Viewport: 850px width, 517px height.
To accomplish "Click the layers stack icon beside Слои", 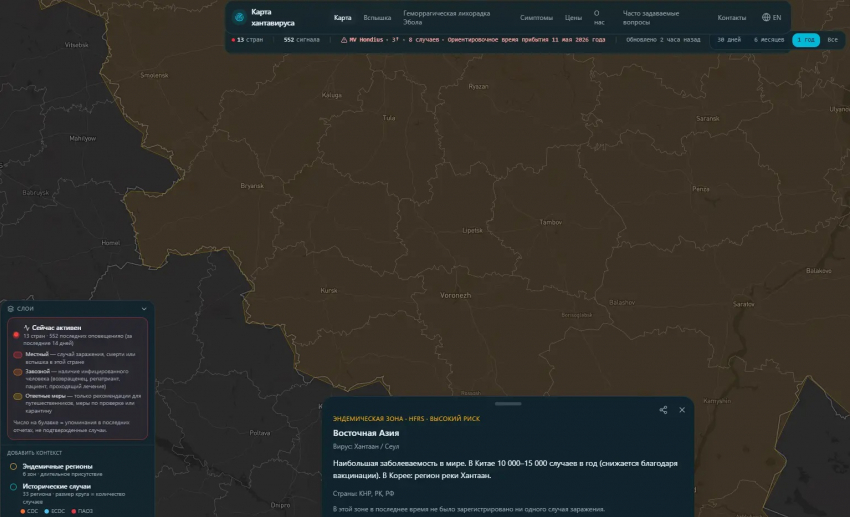I will click(x=11, y=309).
